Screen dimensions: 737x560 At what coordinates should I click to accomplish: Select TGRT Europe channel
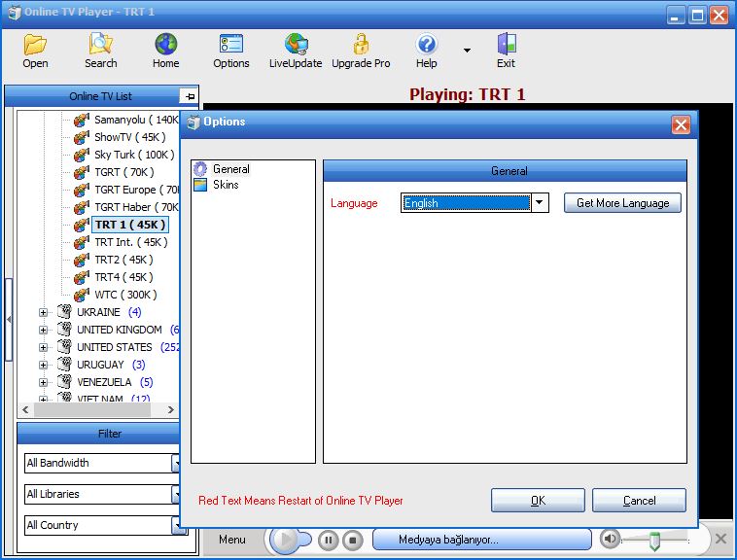point(136,190)
